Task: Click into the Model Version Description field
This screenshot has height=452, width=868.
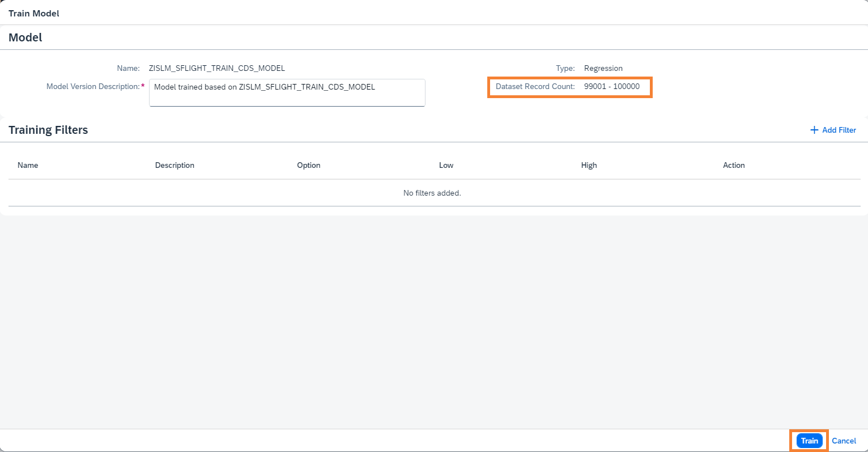Action: click(287, 92)
